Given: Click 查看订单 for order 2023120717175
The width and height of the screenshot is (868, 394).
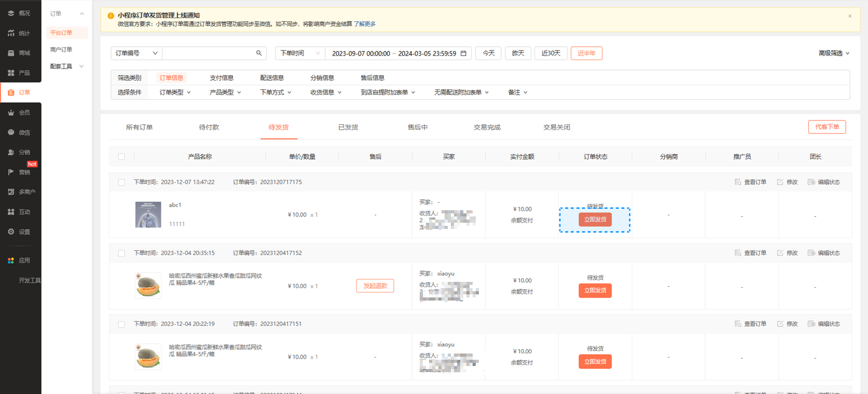Looking at the screenshot, I should [x=750, y=182].
